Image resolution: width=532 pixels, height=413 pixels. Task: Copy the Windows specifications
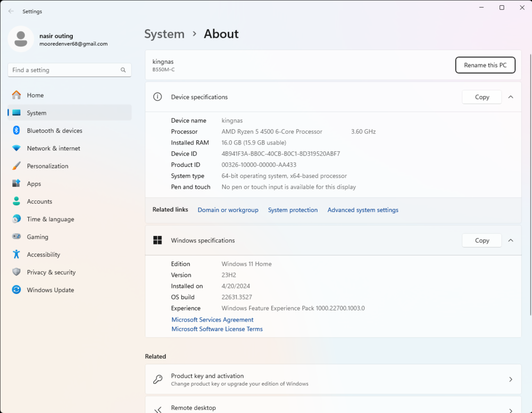pyautogui.click(x=481, y=240)
